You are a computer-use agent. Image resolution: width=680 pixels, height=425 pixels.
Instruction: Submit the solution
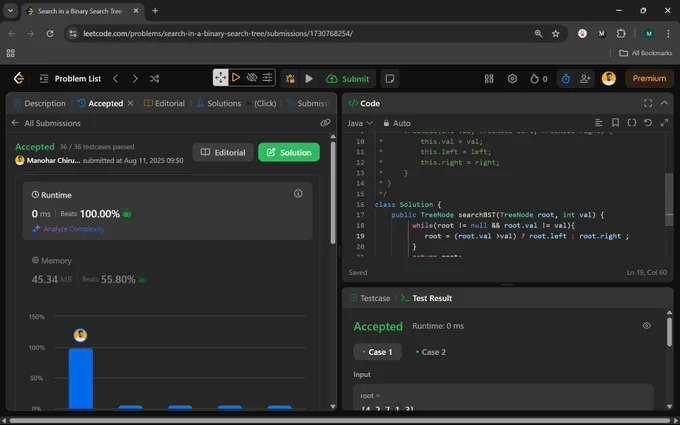coord(347,78)
